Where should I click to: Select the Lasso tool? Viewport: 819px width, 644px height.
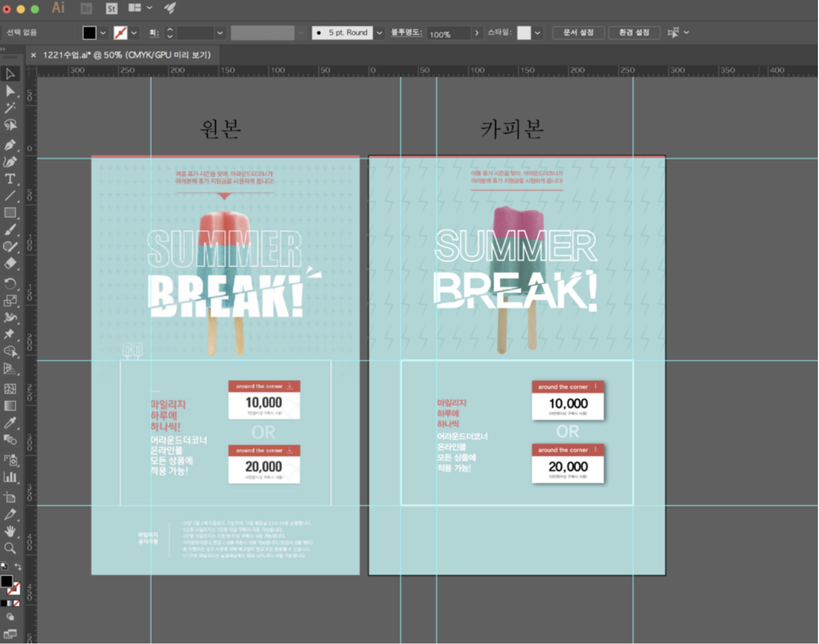coord(10,125)
